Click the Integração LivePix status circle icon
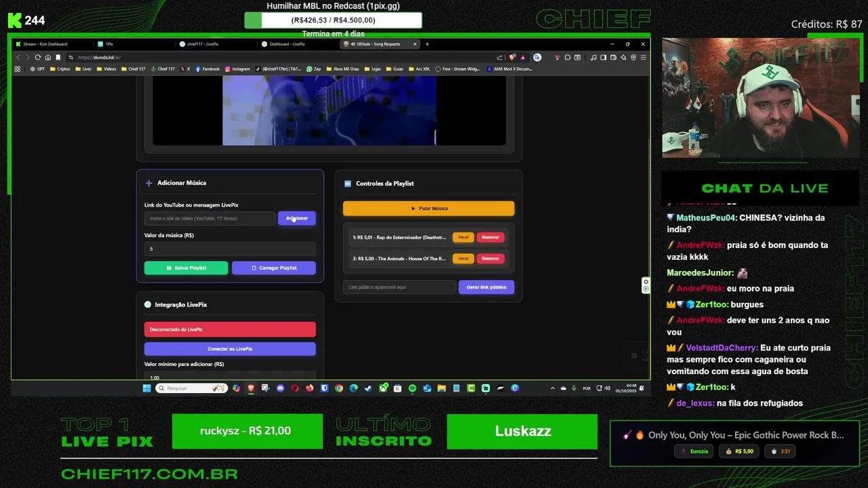This screenshot has width=868, height=488. (x=148, y=304)
